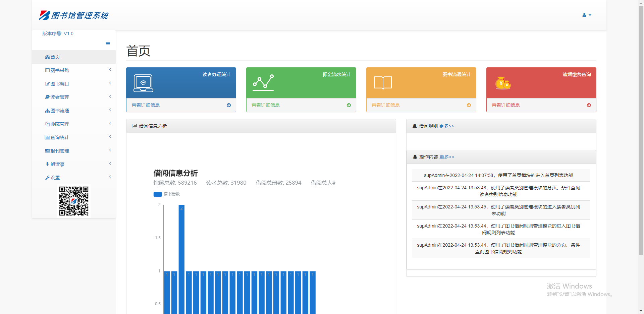
Task: Click the QR code image in sidebar
Action: click(74, 201)
